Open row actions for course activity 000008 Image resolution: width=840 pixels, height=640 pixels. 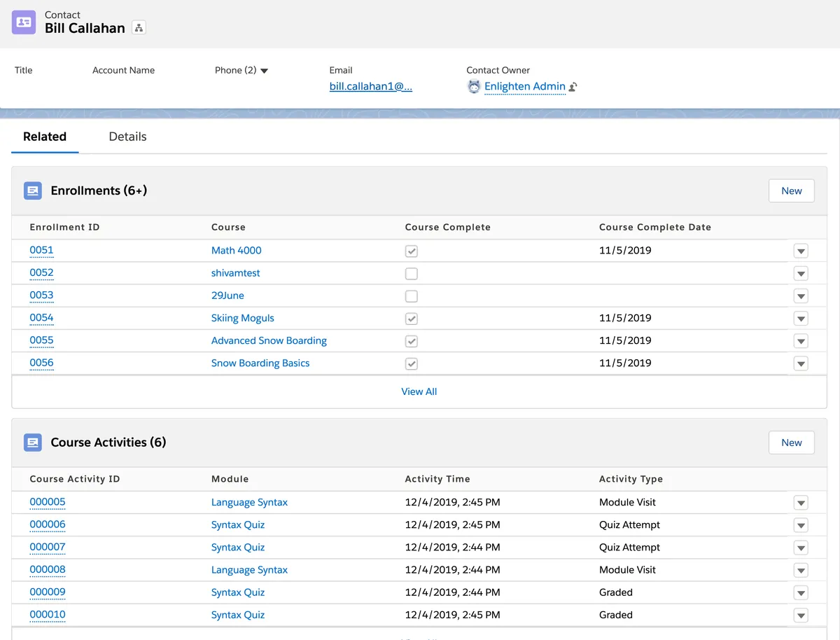[801, 570]
